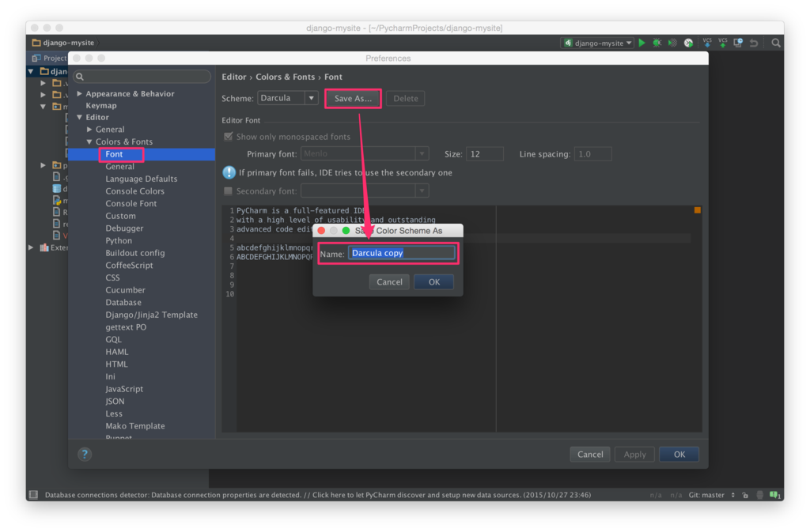
Task: Select JavaScript color settings
Action: click(124, 389)
